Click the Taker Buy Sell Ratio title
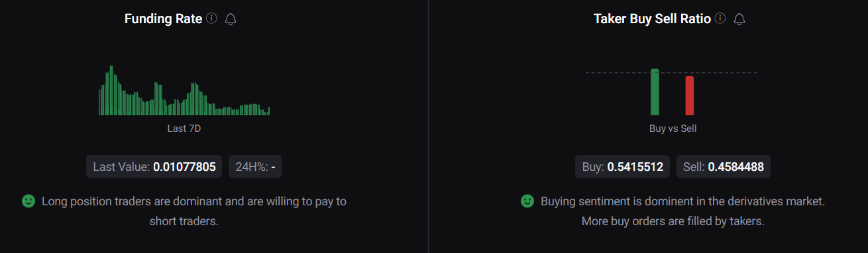This screenshot has width=868, height=253. click(x=652, y=19)
